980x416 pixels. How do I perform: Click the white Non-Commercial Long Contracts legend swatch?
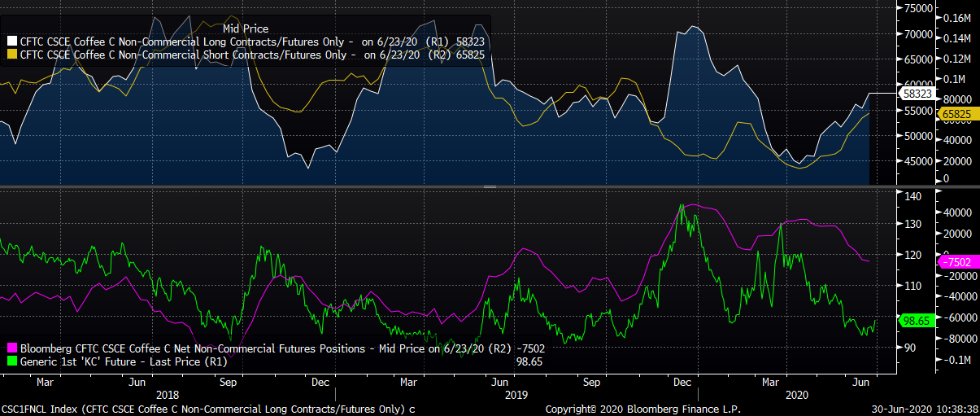(x=12, y=41)
